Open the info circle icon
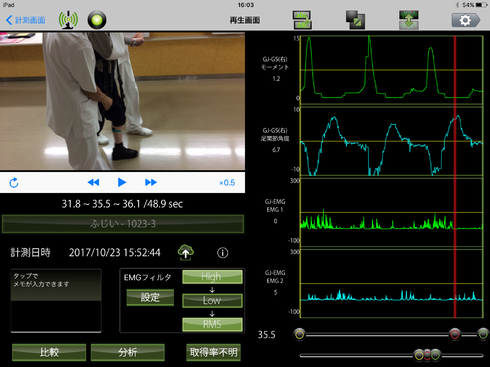The image size is (490, 367). pos(223,253)
